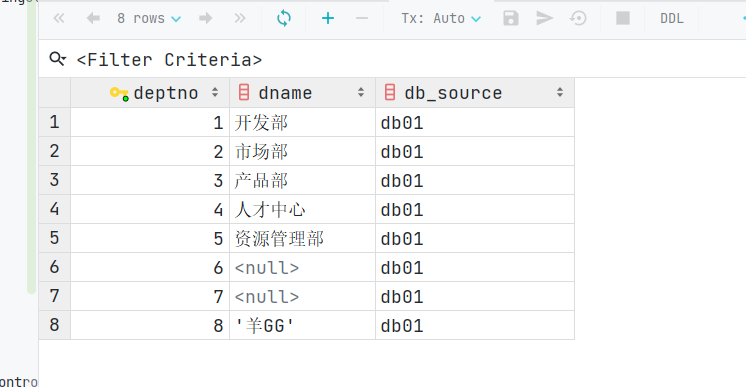Click the rollback revert icon
Viewport: 746px width, 387px height.
tap(578, 19)
